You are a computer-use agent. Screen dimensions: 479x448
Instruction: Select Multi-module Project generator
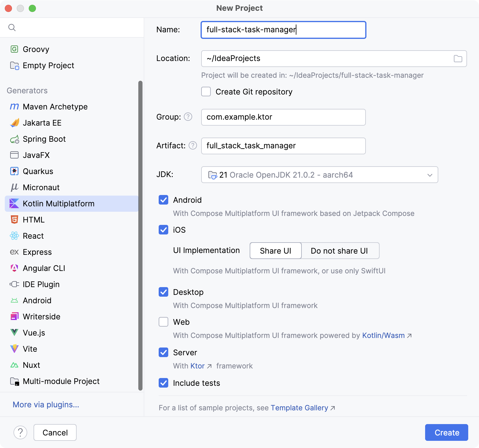(x=72, y=381)
